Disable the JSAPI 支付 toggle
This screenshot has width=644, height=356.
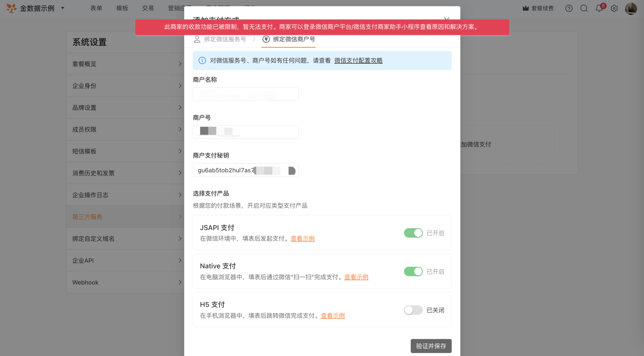(413, 233)
